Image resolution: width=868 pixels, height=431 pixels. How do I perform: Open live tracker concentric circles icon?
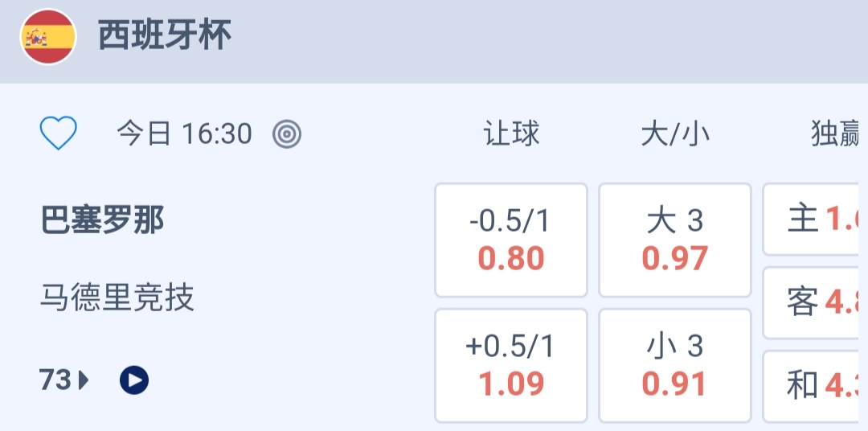pos(287,134)
